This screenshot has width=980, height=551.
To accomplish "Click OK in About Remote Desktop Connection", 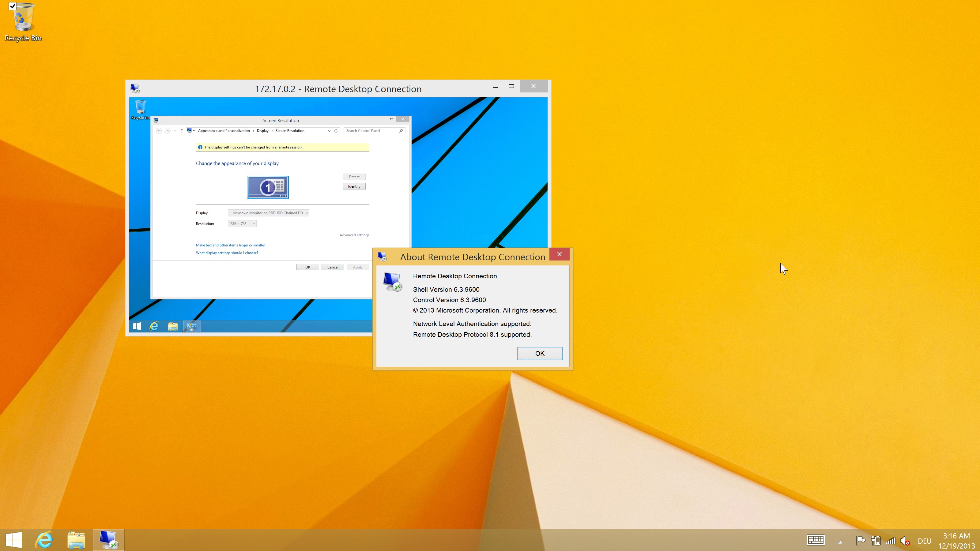I will (x=539, y=353).
